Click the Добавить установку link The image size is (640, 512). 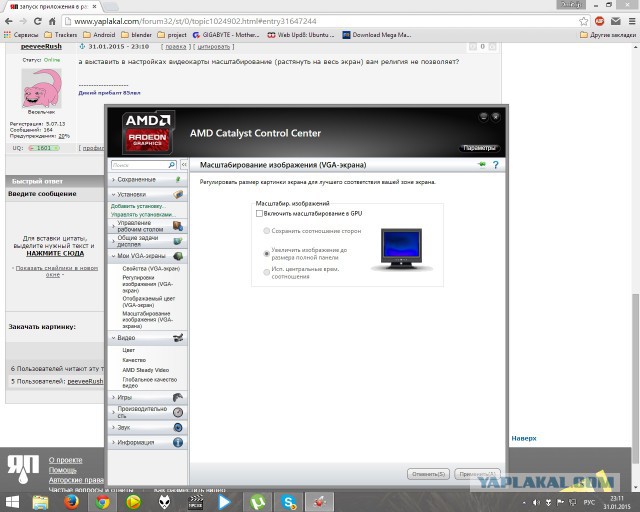point(137,206)
